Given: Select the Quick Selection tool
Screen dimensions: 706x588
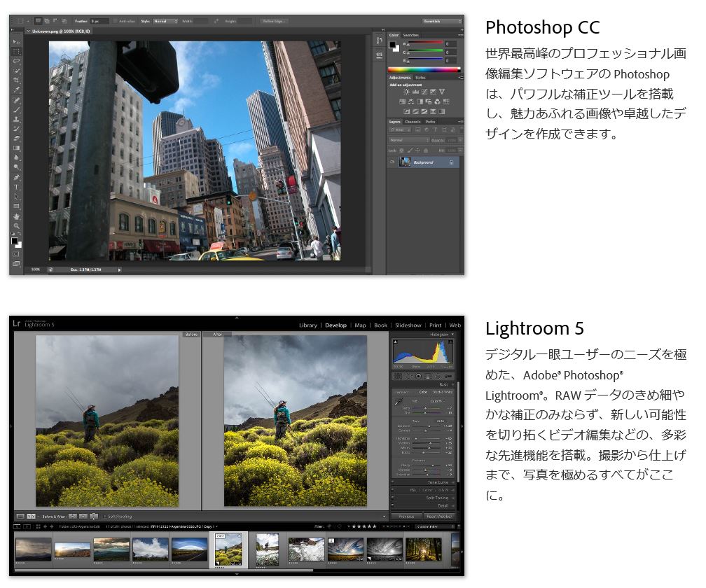Looking at the screenshot, I should (16, 71).
